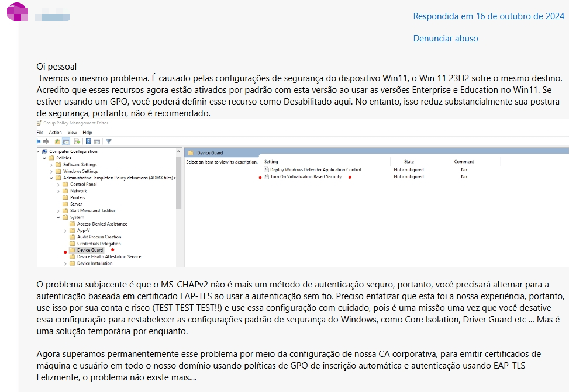The width and height of the screenshot is (569, 392).
Task: Click the 'No' comment for Virtualization Based Security
Action: (464, 176)
